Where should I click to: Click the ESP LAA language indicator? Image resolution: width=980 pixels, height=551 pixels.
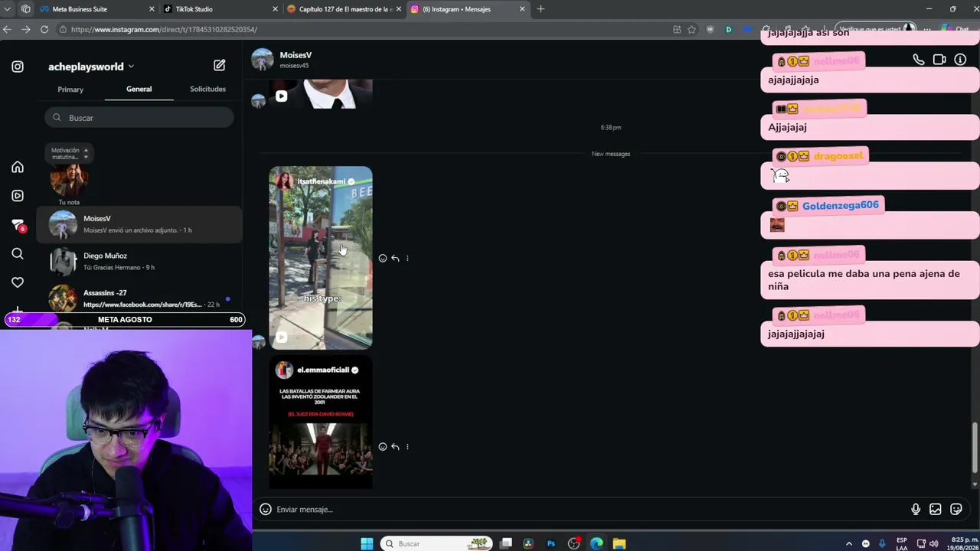pos(902,543)
